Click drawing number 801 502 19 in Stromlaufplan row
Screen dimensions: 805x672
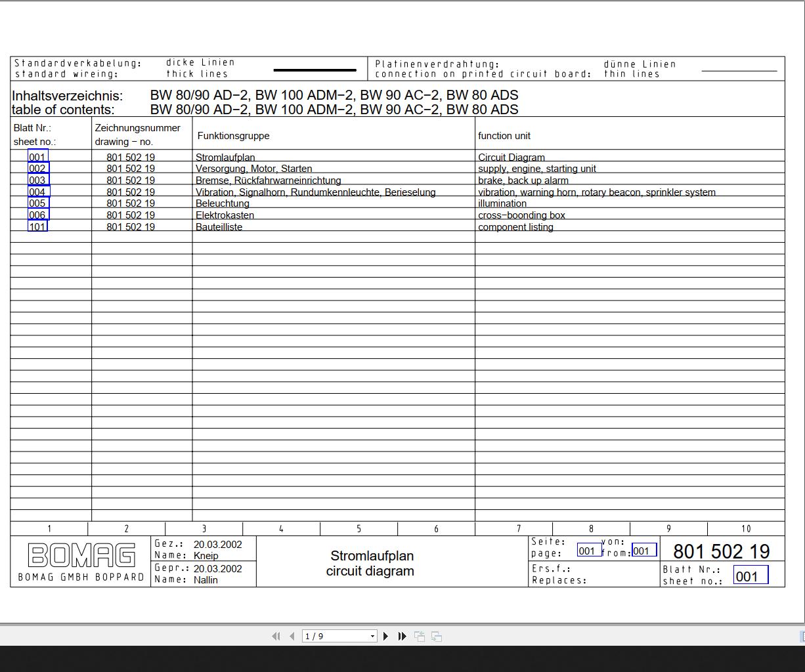131,157
